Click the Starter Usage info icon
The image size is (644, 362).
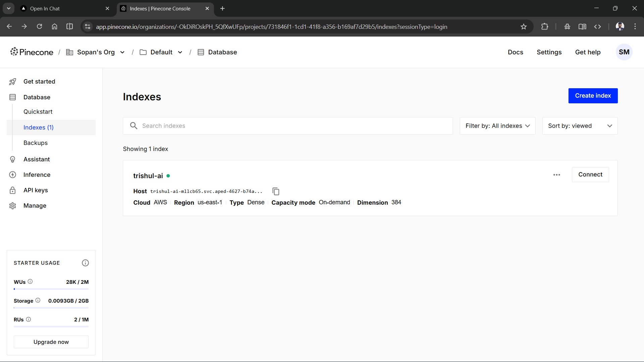coord(86,263)
